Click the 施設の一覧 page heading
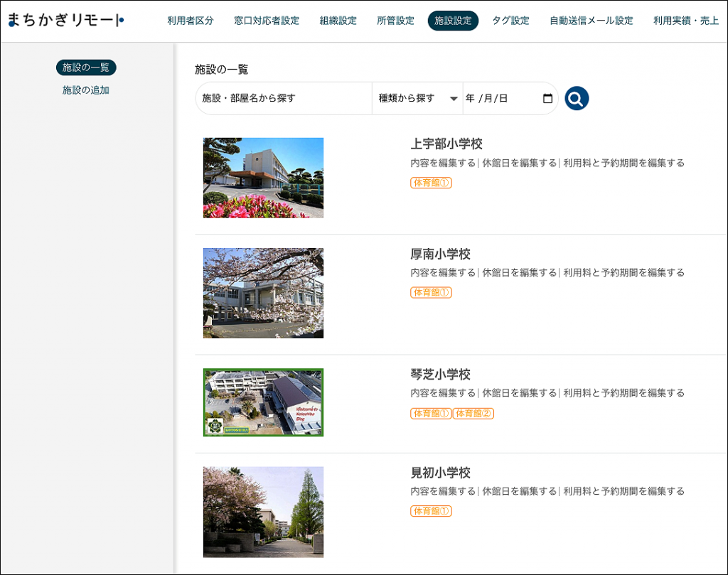Image resolution: width=728 pixels, height=575 pixels. 222,70
